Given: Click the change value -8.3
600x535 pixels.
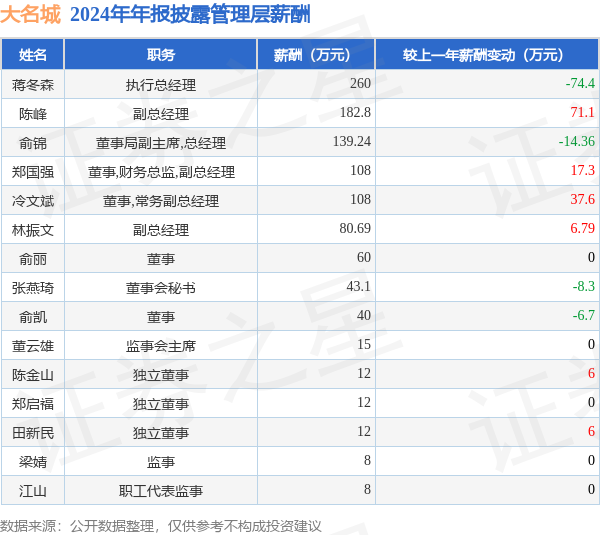Looking at the screenshot, I should pyautogui.click(x=584, y=286).
